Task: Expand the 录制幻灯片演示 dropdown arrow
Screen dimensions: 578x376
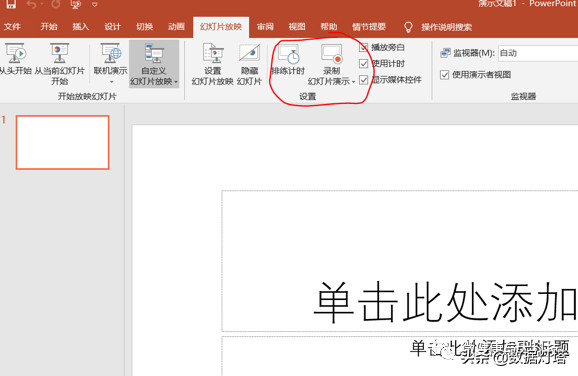Action: (353, 82)
